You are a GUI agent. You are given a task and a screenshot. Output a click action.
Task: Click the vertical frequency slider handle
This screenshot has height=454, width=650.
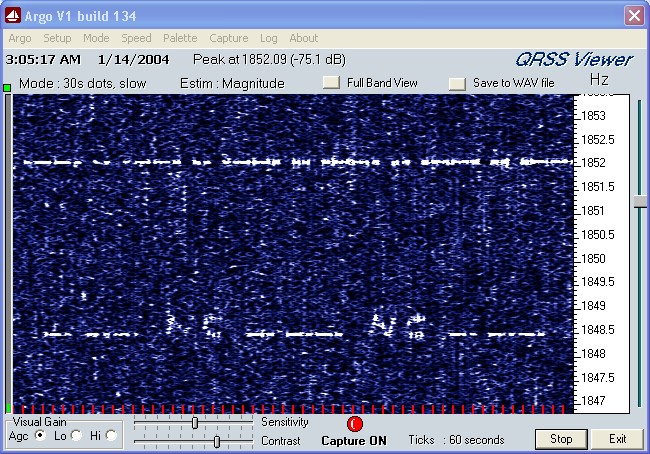[x=640, y=202]
